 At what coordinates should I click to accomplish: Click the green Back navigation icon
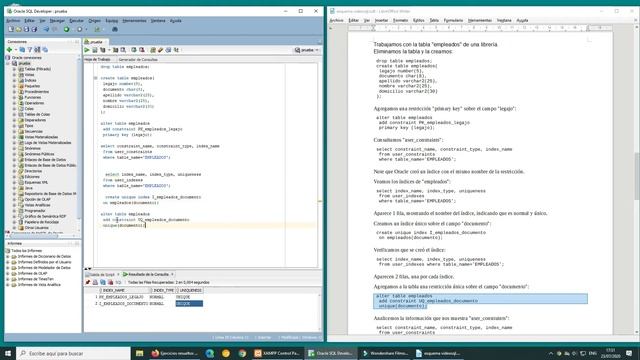point(67,29)
